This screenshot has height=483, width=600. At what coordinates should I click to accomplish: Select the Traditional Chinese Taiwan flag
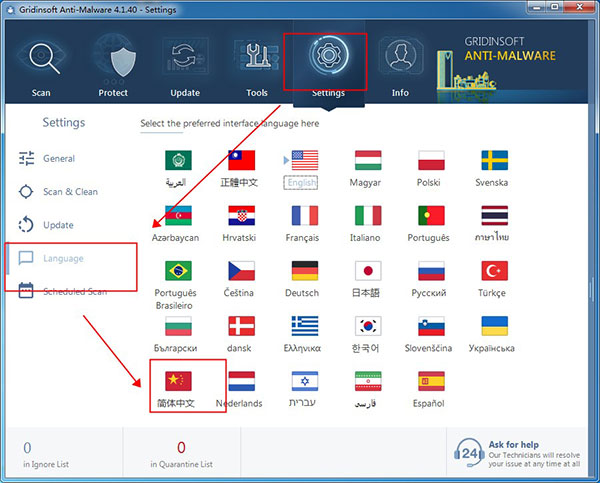(241, 160)
